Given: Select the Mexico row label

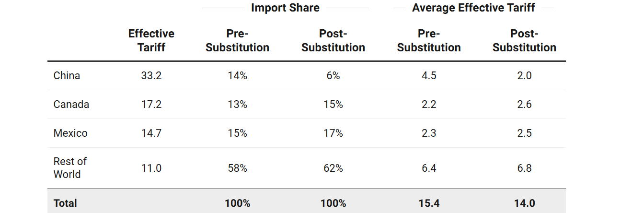Looking at the screenshot, I should click(70, 133).
